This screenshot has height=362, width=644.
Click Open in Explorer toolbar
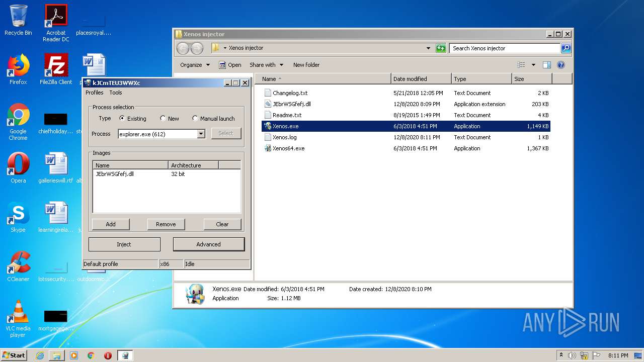click(x=230, y=65)
